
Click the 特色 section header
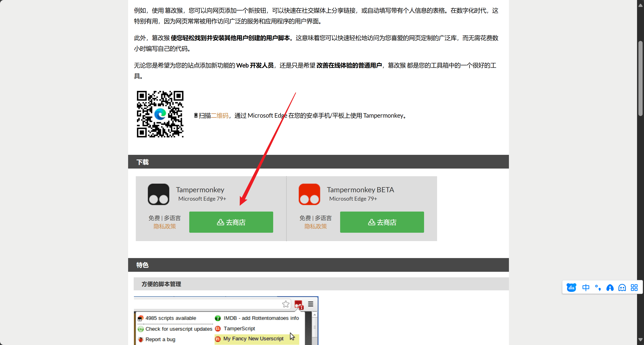143,265
